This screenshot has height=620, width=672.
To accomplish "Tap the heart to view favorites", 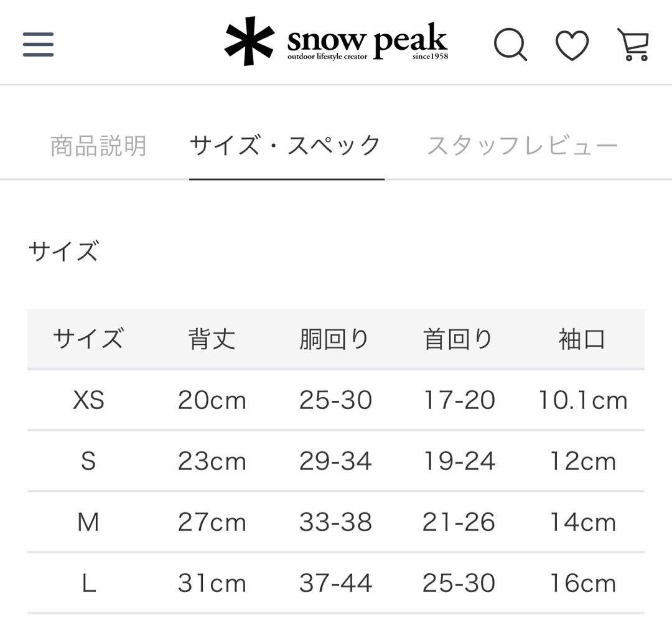I will click(573, 45).
